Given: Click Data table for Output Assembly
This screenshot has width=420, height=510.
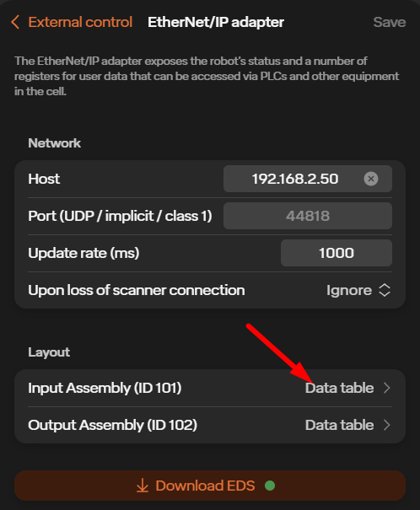Looking at the screenshot, I should click(339, 425).
